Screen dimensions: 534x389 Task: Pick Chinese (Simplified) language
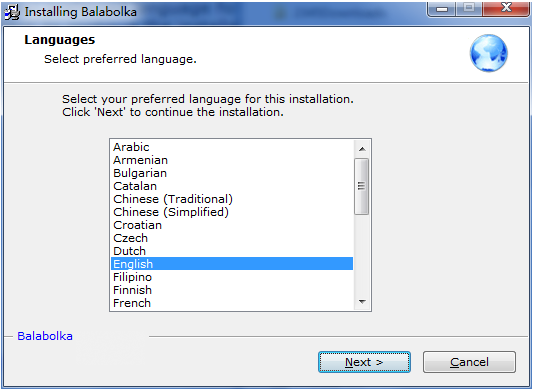coord(232,212)
